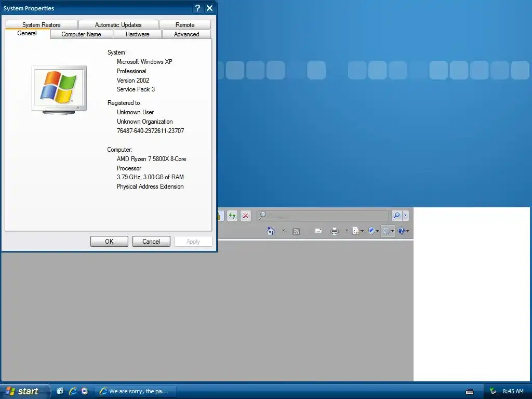Launch Internet Explorer from Quick Launch

72,391
